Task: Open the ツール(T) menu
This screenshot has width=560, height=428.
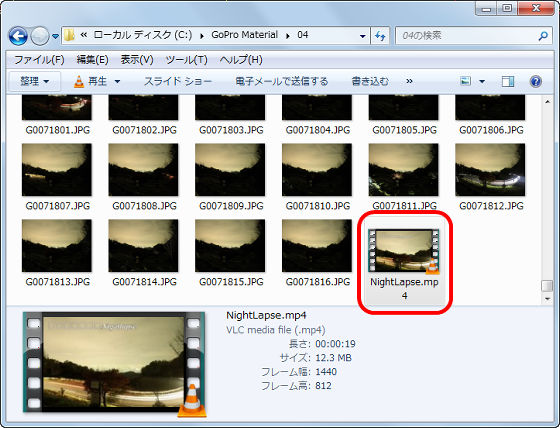Action: click(x=186, y=60)
